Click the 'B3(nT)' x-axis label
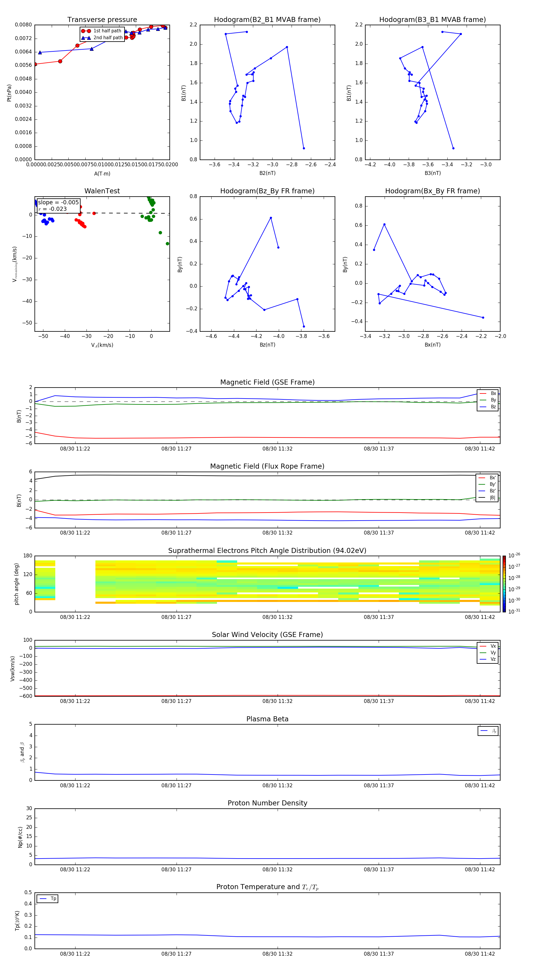Viewport: 535px width, 980px height. point(432,173)
